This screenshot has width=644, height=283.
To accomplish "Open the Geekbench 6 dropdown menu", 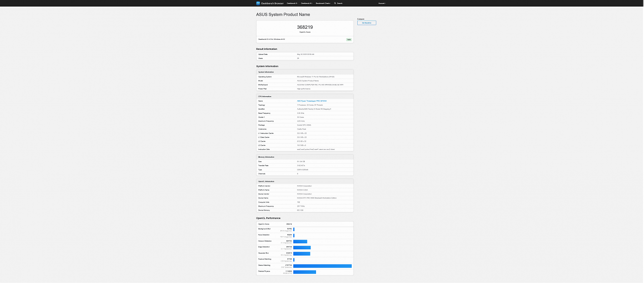I will [292, 3].
